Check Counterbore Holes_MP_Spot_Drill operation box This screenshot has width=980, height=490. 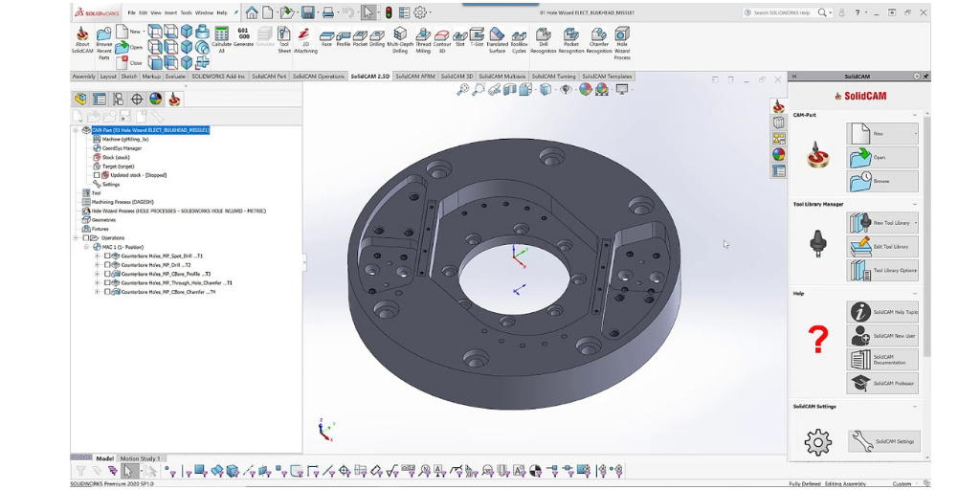[x=107, y=256]
